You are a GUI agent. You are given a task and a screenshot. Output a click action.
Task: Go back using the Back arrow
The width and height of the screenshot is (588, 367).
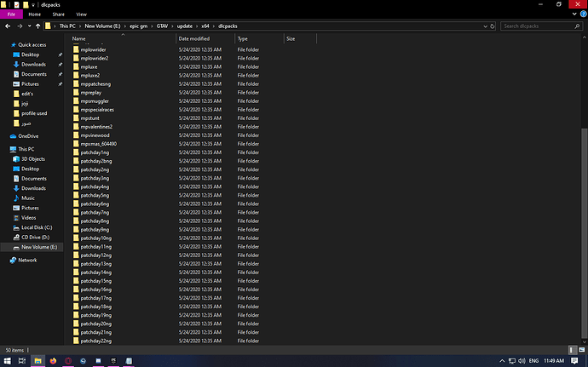click(x=8, y=26)
